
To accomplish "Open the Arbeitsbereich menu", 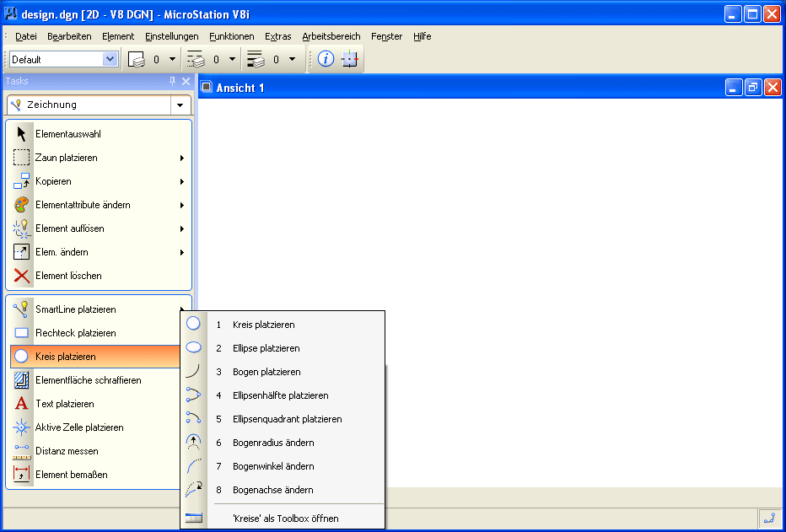I will [x=331, y=36].
